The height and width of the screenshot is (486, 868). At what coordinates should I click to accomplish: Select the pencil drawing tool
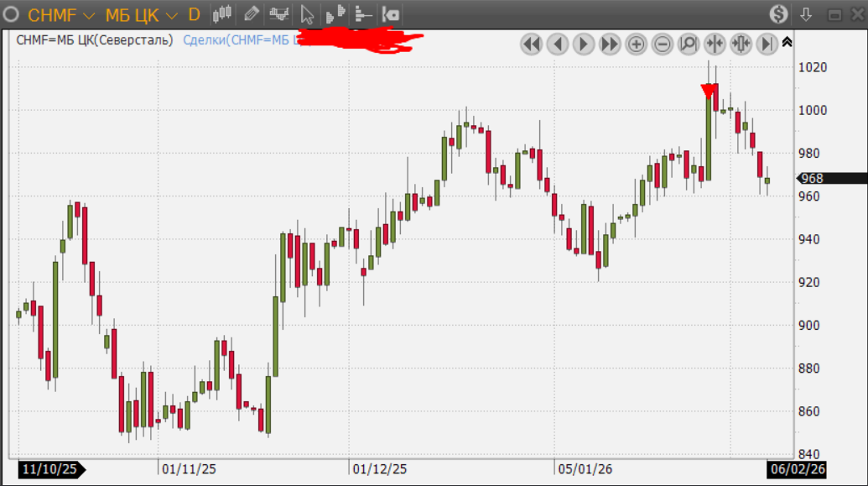pos(251,14)
